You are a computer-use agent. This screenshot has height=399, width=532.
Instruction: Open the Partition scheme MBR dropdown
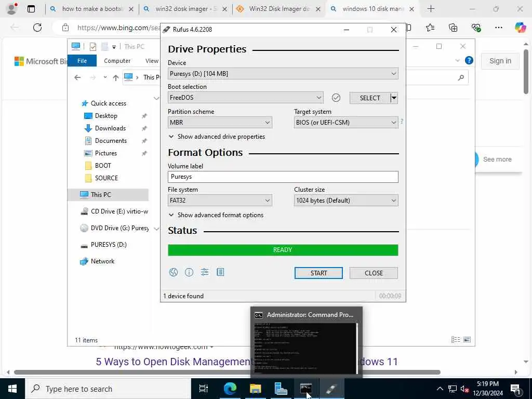220,123
